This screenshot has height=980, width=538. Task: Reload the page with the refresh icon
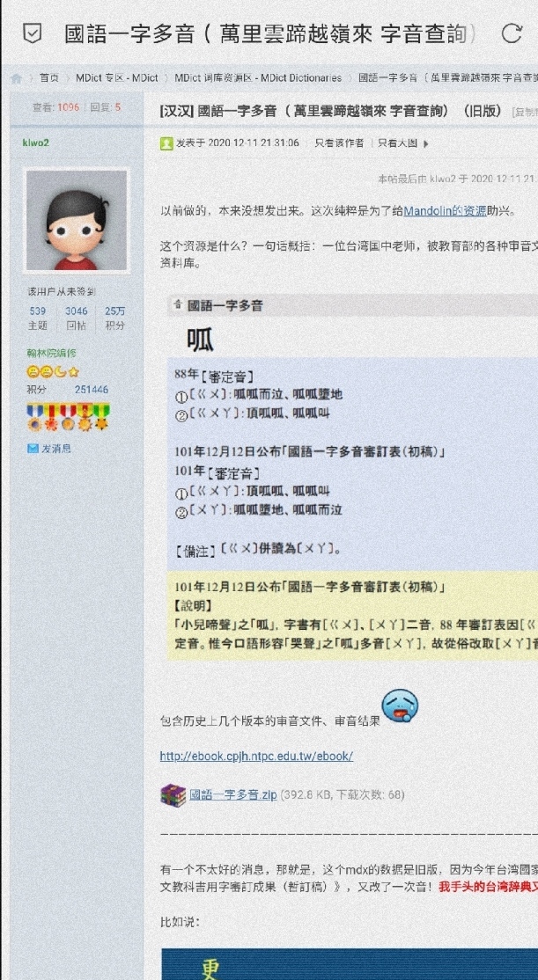(512, 33)
